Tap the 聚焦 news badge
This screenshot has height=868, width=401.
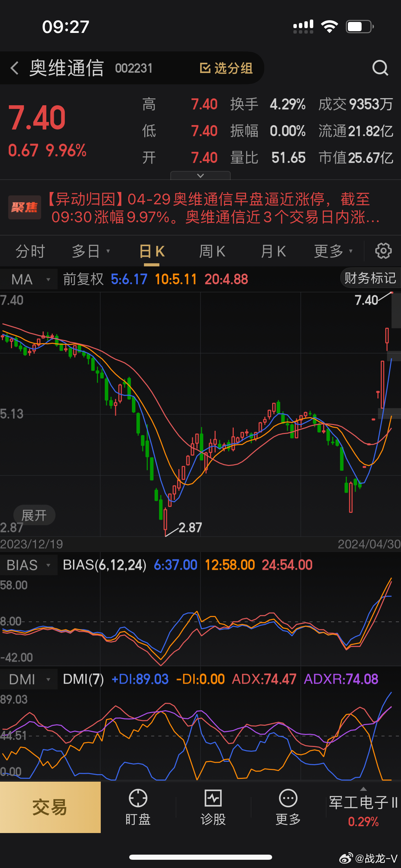tap(24, 207)
